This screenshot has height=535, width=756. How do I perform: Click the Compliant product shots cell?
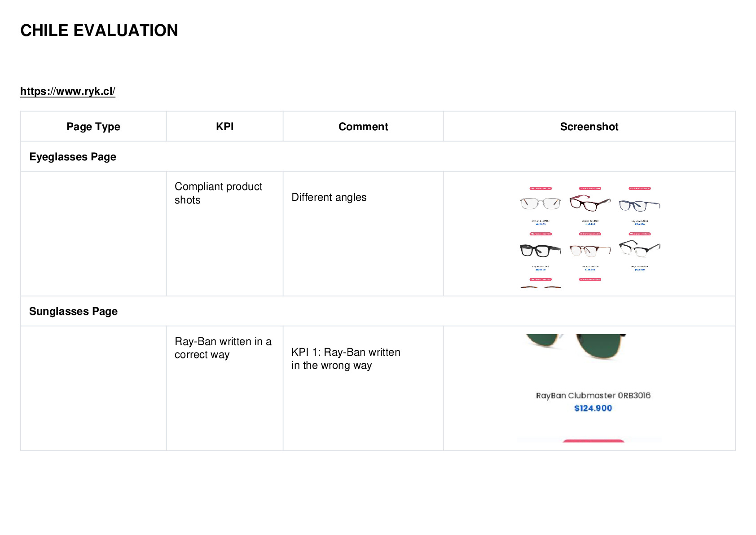point(224,234)
